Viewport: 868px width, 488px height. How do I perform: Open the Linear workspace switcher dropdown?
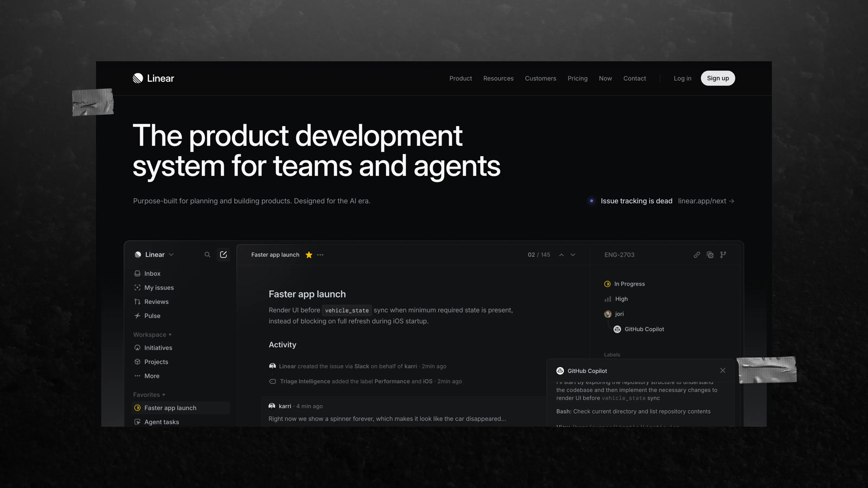coord(154,254)
